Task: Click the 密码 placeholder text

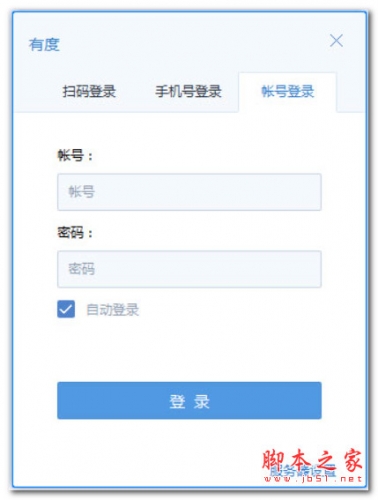Action: coord(82,269)
